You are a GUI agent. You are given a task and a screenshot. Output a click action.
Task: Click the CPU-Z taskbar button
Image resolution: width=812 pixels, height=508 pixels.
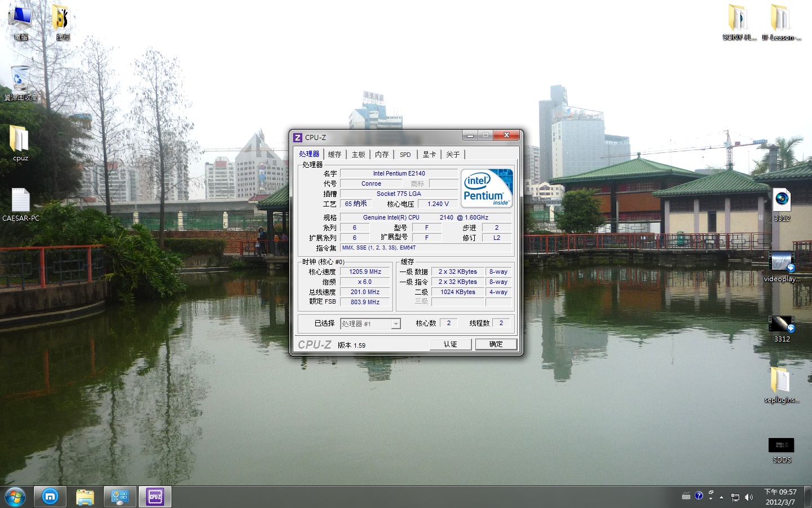pos(155,497)
